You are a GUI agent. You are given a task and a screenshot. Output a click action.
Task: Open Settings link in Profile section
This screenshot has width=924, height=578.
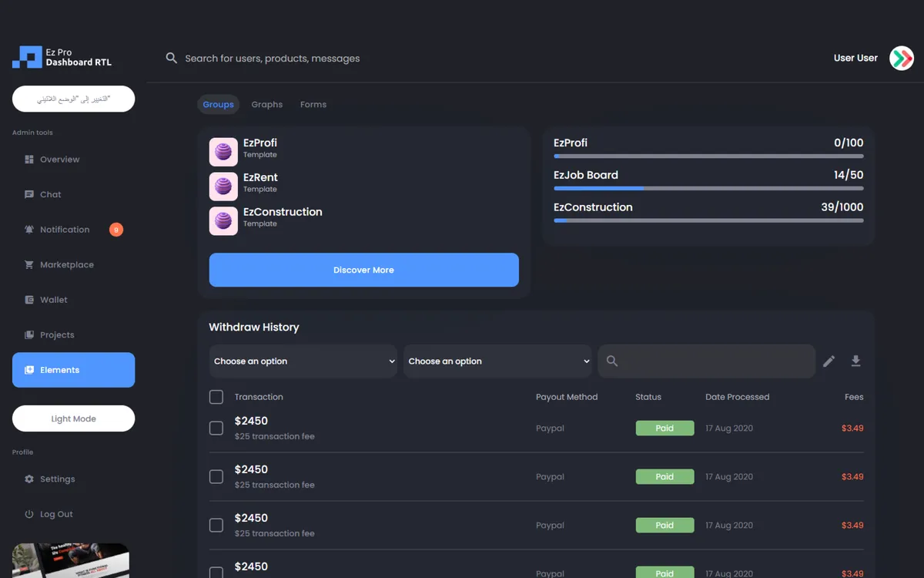tap(73, 479)
